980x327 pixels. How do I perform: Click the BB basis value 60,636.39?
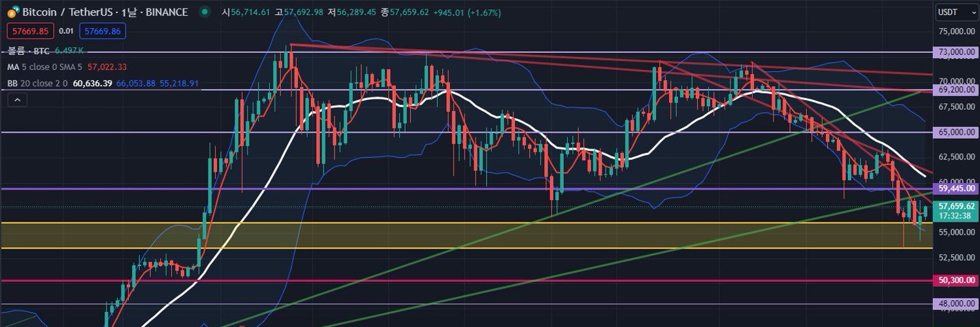[93, 83]
